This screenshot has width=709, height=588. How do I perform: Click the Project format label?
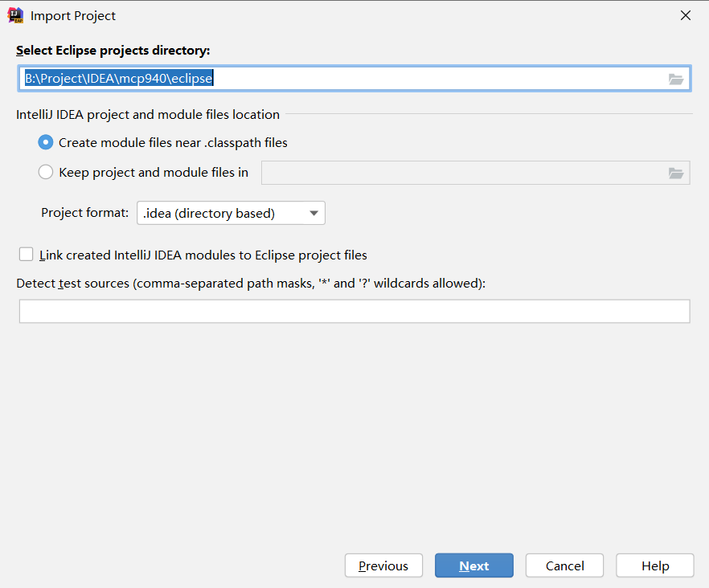(x=84, y=213)
